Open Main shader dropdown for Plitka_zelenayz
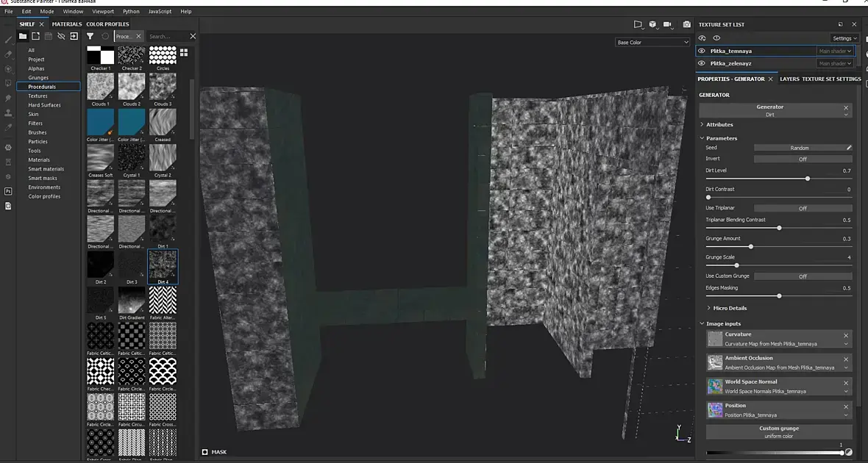868x463 pixels. tap(835, 63)
